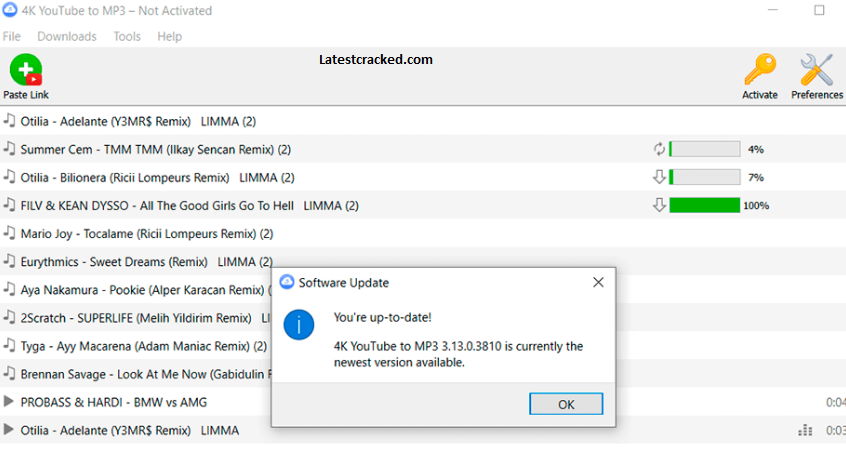Open Preferences tools icon
Image resolution: width=846 pixels, height=451 pixels.
coord(817,70)
